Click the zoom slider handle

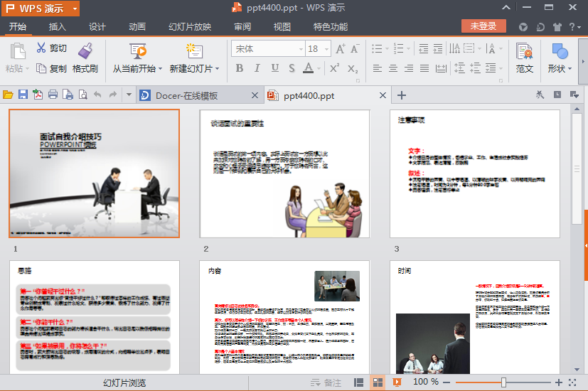pyautogui.click(x=503, y=382)
